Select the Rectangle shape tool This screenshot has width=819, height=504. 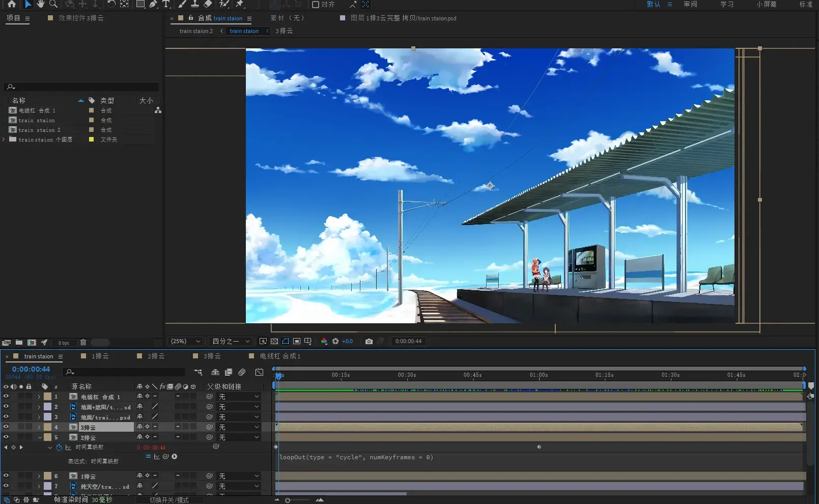[140, 4]
